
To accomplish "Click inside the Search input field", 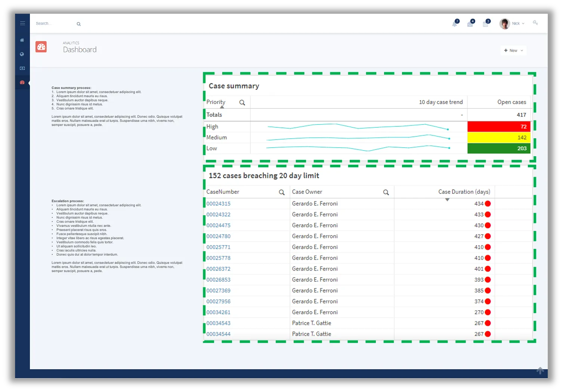I will coord(52,23).
